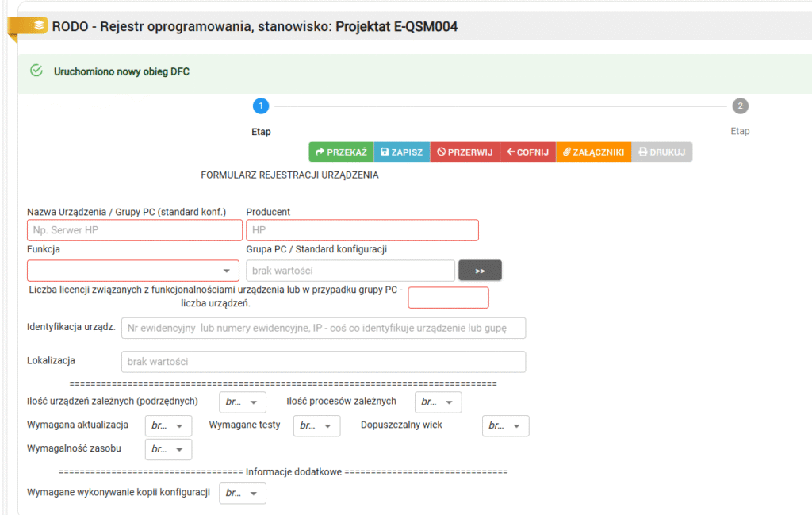Screen dimensions: 812x515
Task: Select step 1 circle in progress bar
Action: tap(261, 106)
